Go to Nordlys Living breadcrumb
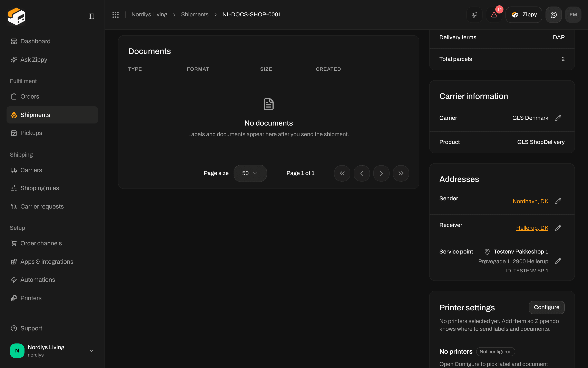588x368 pixels. (x=149, y=15)
